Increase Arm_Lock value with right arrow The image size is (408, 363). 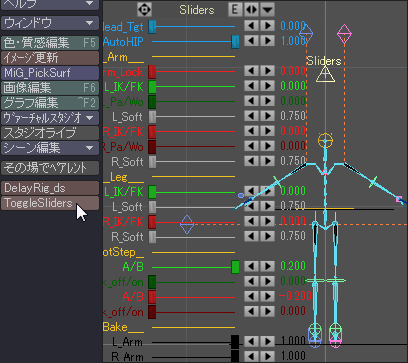click(x=267, y=71)
